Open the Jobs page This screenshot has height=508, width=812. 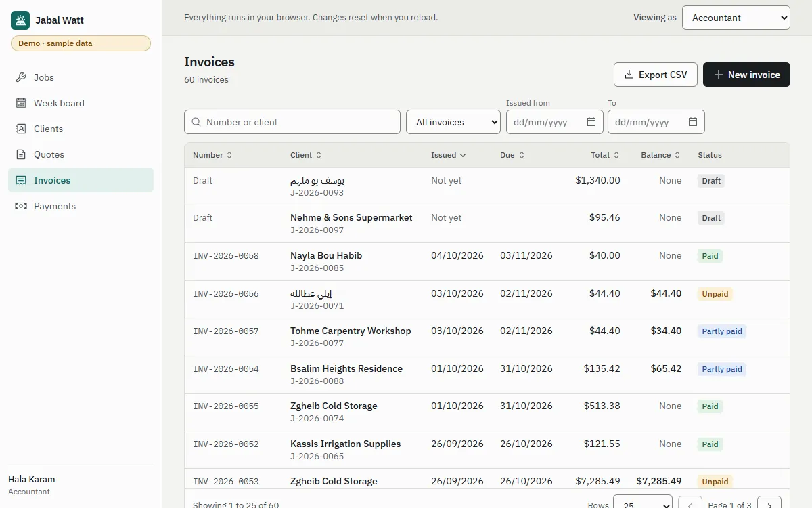81,77
